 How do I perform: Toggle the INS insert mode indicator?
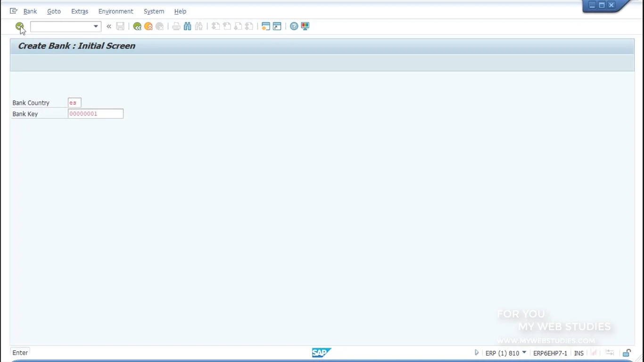point(579,353)
